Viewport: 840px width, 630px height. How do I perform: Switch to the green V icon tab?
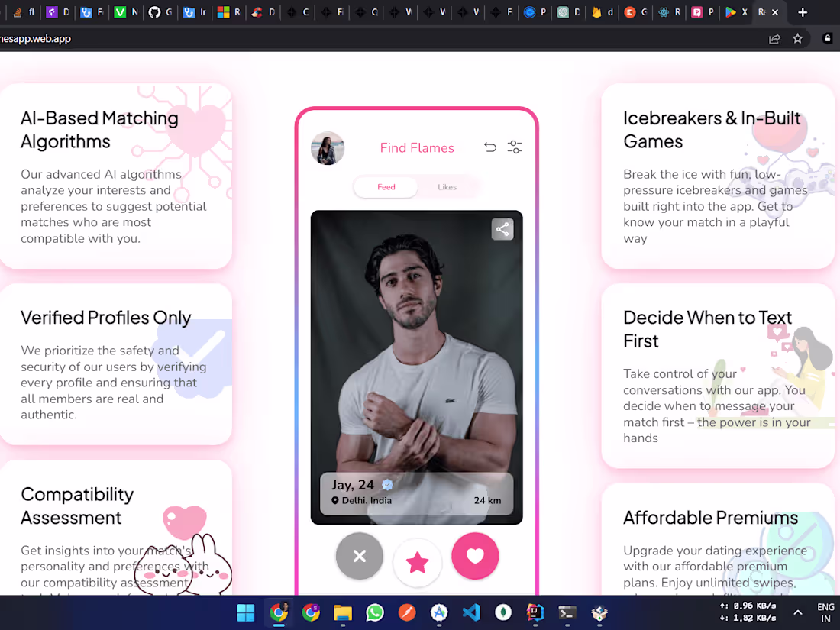[x=126, y=12]
